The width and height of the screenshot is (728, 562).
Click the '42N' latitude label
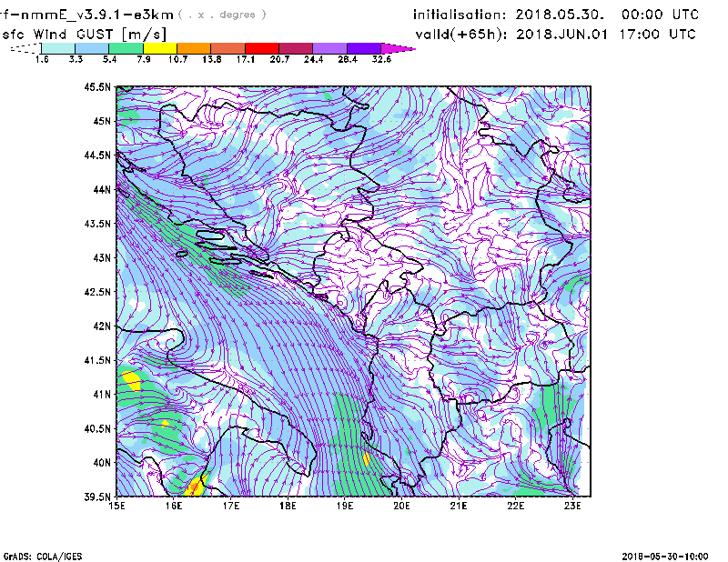102,326
